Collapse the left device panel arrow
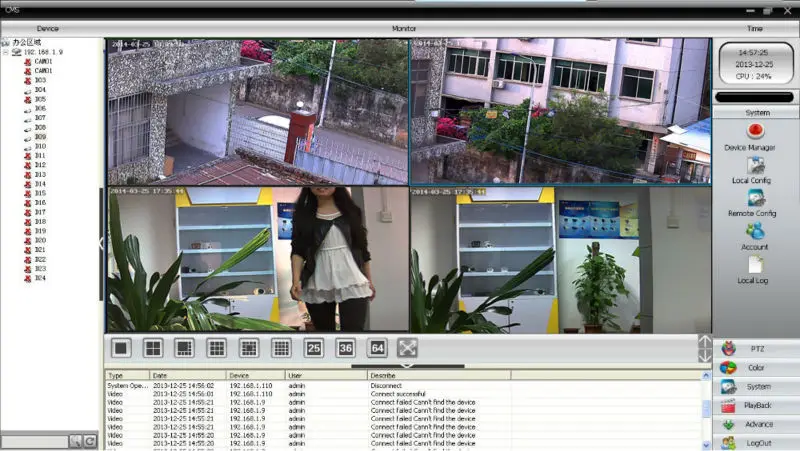 101,244
